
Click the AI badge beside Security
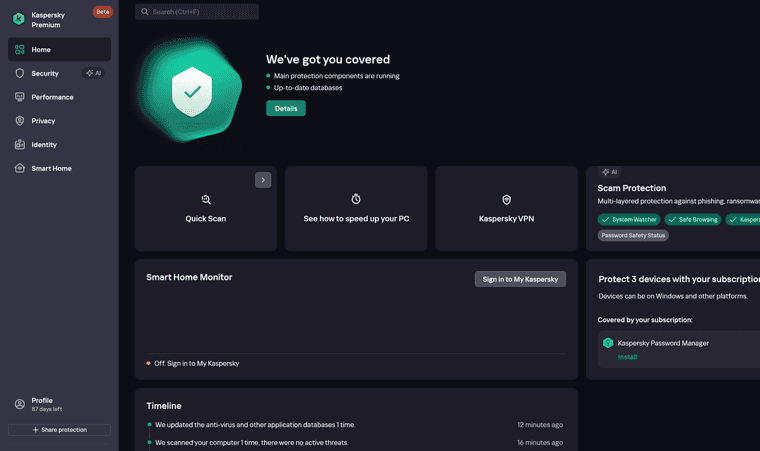[x=94, y=73]
